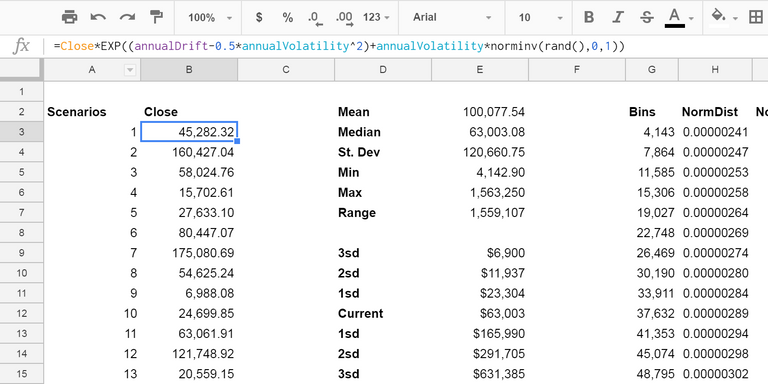768x384 pixels.
Task: Select cell with 175,080.69
Action: tap(189, 253)
